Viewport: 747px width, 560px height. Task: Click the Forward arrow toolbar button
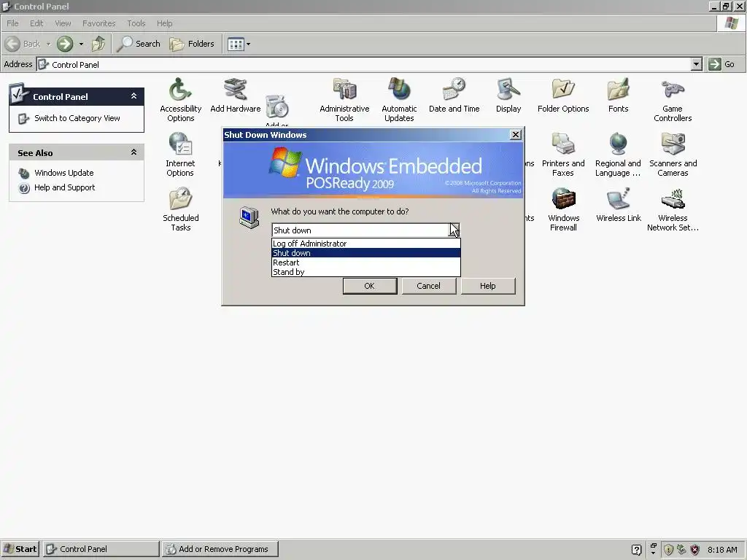click(x=65, y=44)
